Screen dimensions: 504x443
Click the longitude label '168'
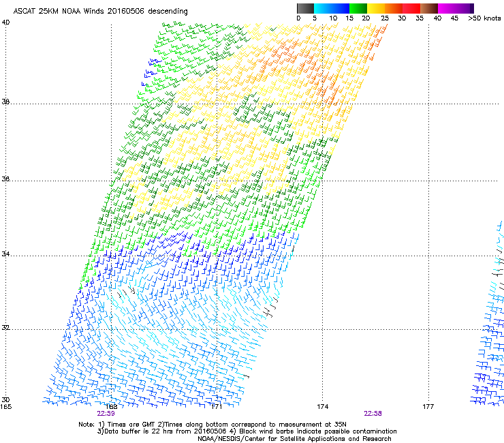point(112,407)
